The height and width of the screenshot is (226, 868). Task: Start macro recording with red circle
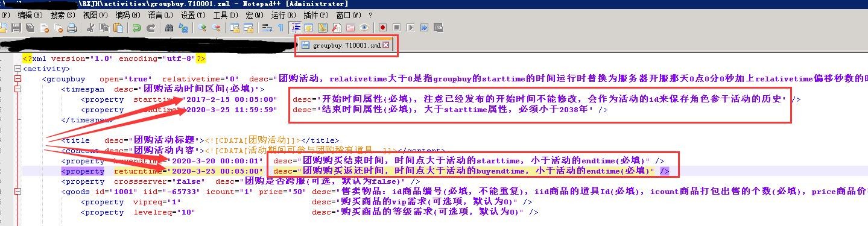click(382, 28)
